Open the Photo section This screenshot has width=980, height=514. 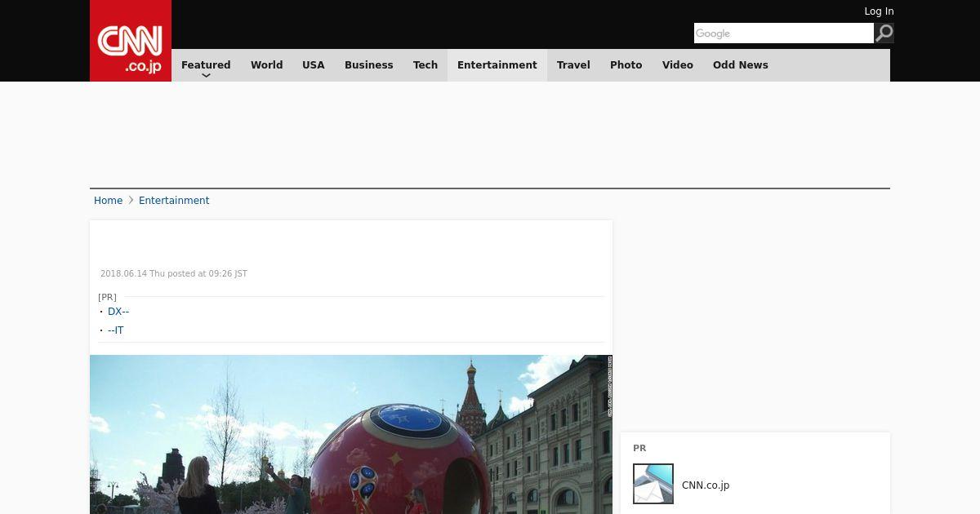626,65
